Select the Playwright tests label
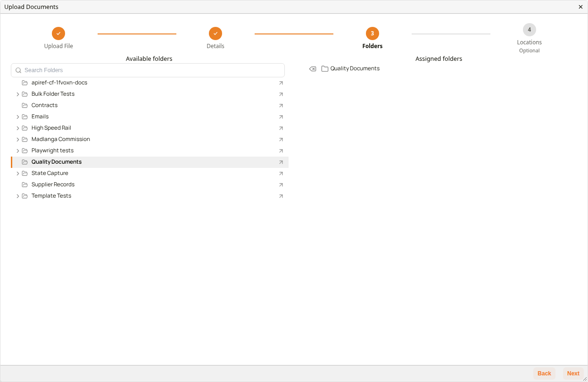The width and height of the screenshot is (588, 382). point(52,151)
